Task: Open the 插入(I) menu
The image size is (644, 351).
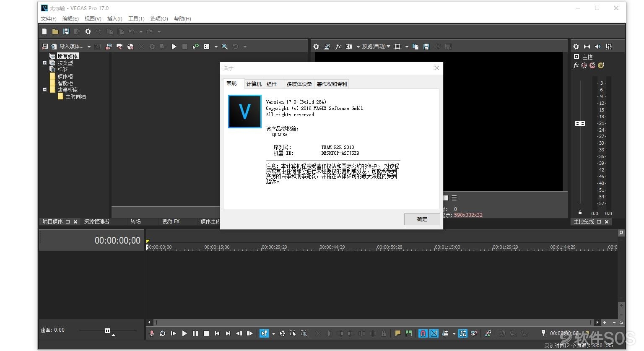Action: (115, 19)
